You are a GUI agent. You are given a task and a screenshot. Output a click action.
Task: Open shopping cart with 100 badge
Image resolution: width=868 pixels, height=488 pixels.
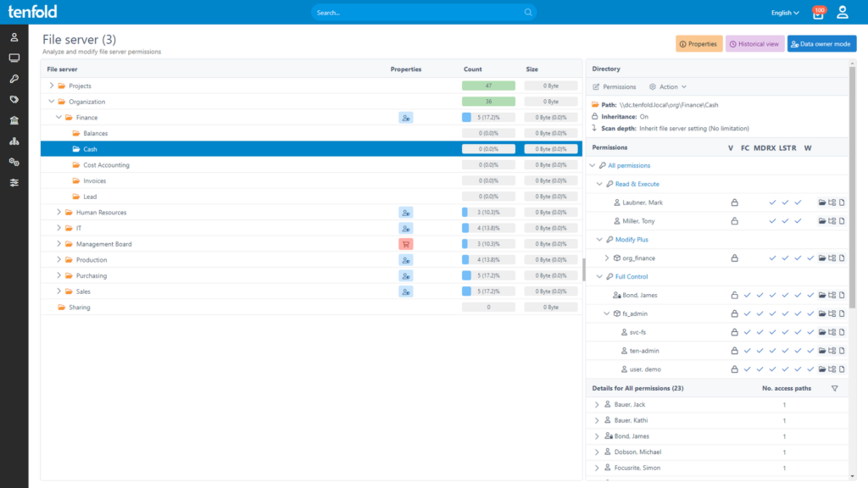[x=818, y=13]
